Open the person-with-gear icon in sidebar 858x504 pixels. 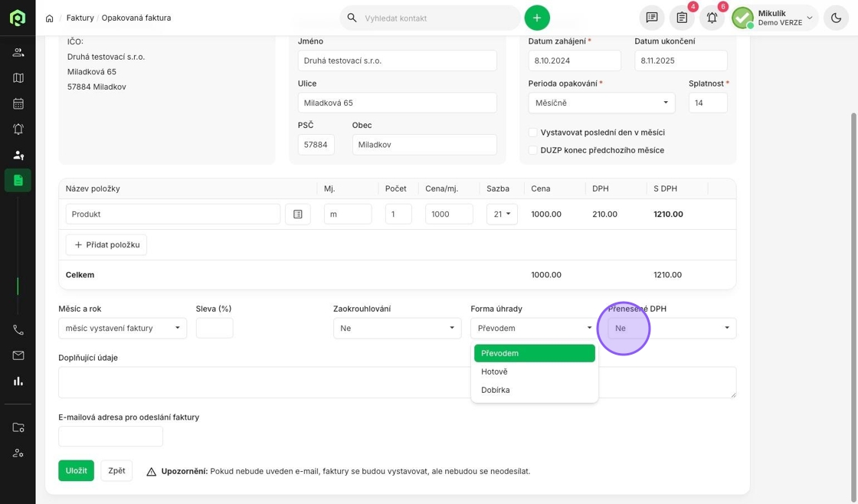click(18, 155)
